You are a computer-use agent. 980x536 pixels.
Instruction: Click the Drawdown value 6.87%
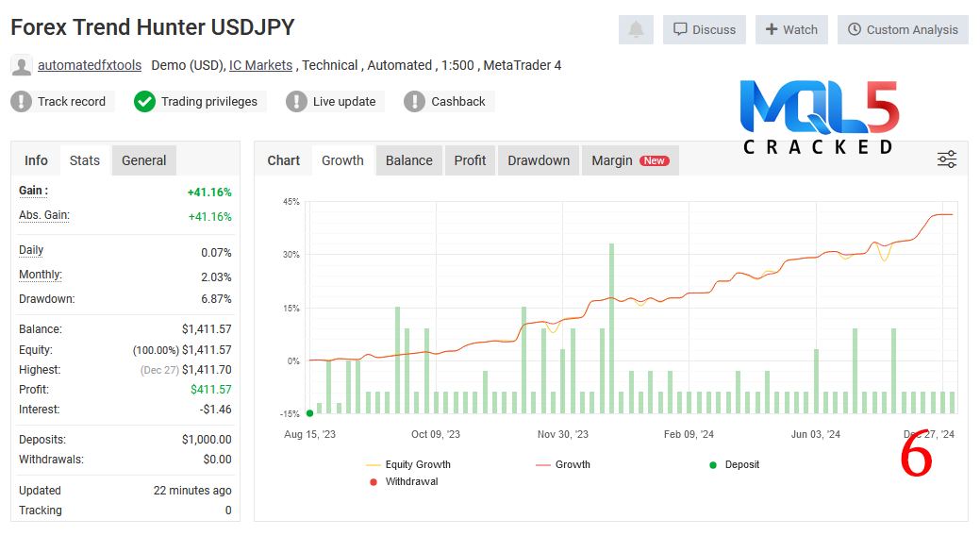tap(216, 299)
